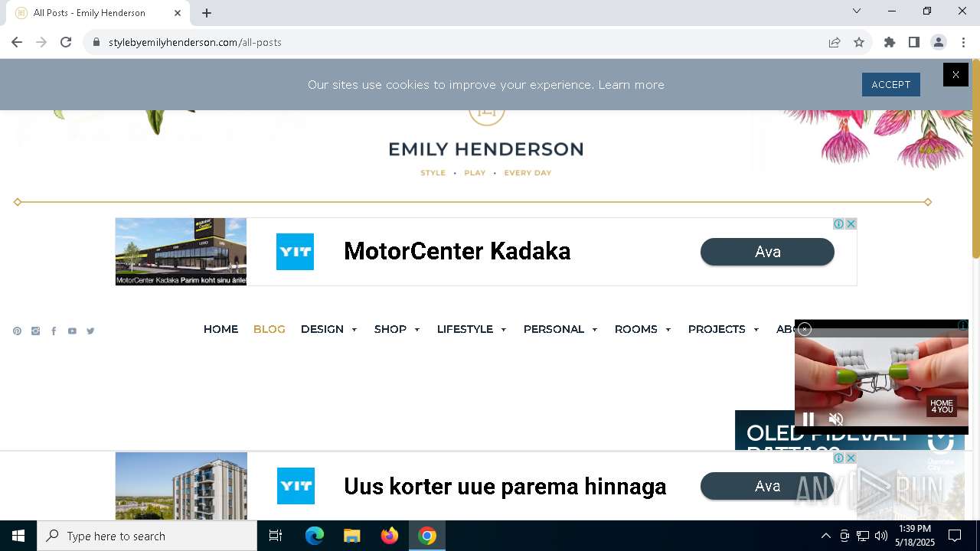Click the apartment building ad image
The image size is (980, 551).
coord(181,486)
